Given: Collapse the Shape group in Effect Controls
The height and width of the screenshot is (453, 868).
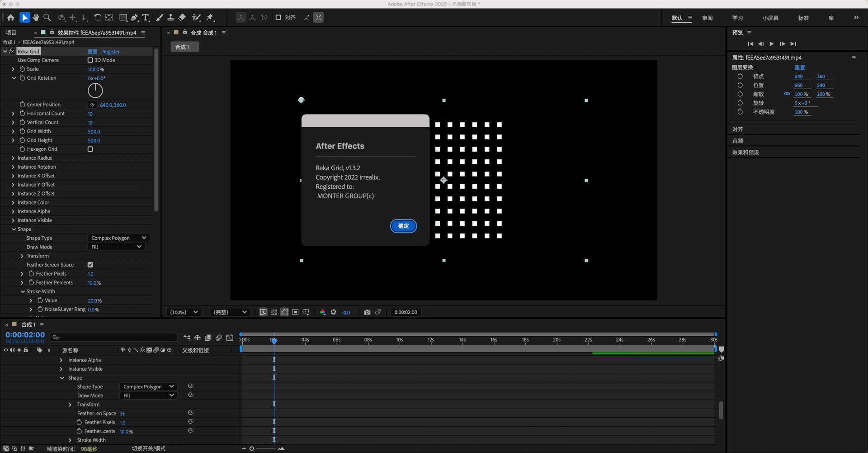Looking at the screenshot, I should coord(14,229).
